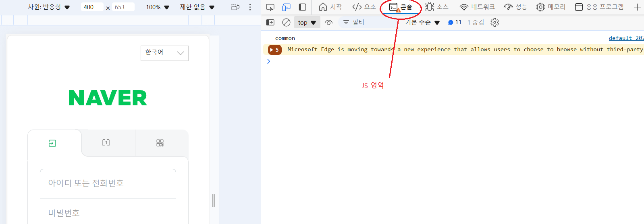Click the 1 숨김 hidden messages label
Viewport: 644px width, 224px height.
pyautogui.click(x=476, y=23)
